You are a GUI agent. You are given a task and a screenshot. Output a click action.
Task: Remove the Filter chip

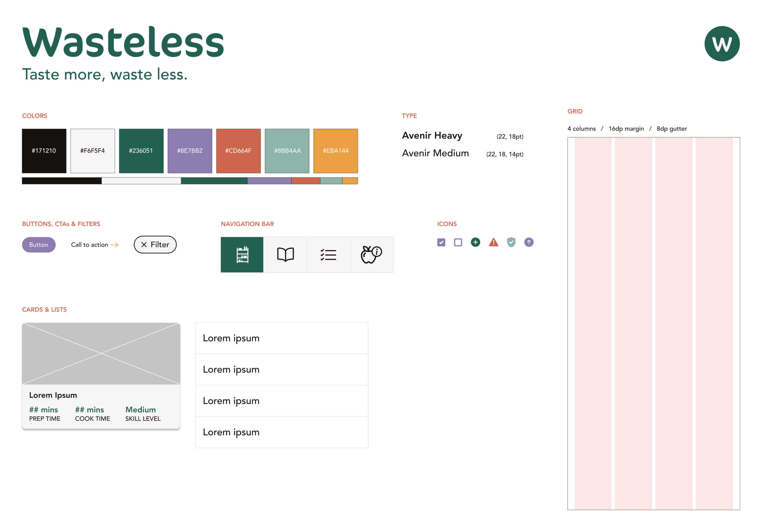point(144,245)
